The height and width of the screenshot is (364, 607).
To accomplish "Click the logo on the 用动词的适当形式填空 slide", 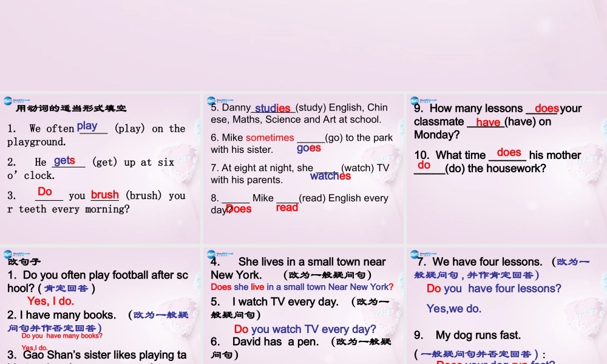I will click(16, 101).
